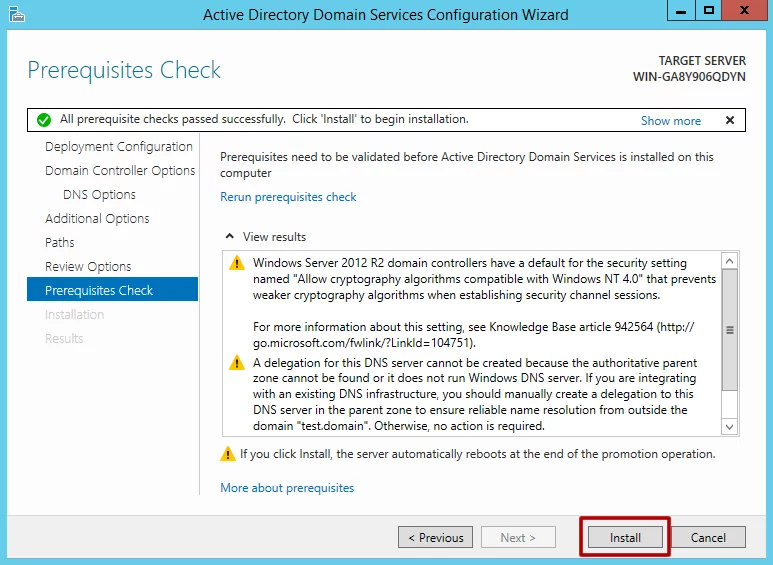Image resolution: width=773 pixels, height=565 pixels.
Task: Click warning icon next to reboot notice
Action: click(228, 454)
